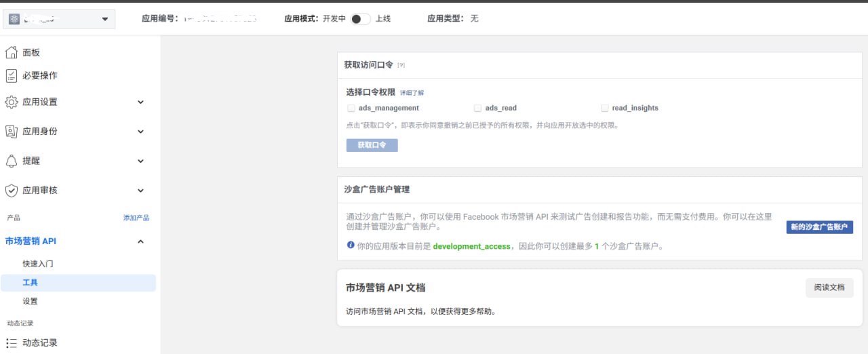Collapse the 市场营销 API section
The height and width of the screenshot is (354, 868).
[140, 241]
